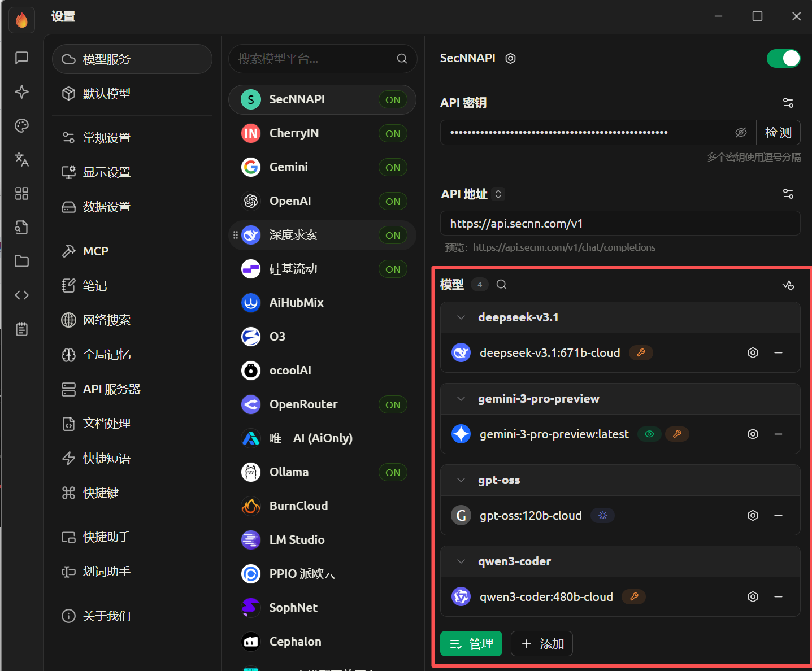Open the assistants sparkle sidebar icon
The height and width of the screenshot is (671, 812).
coord(21,91)
